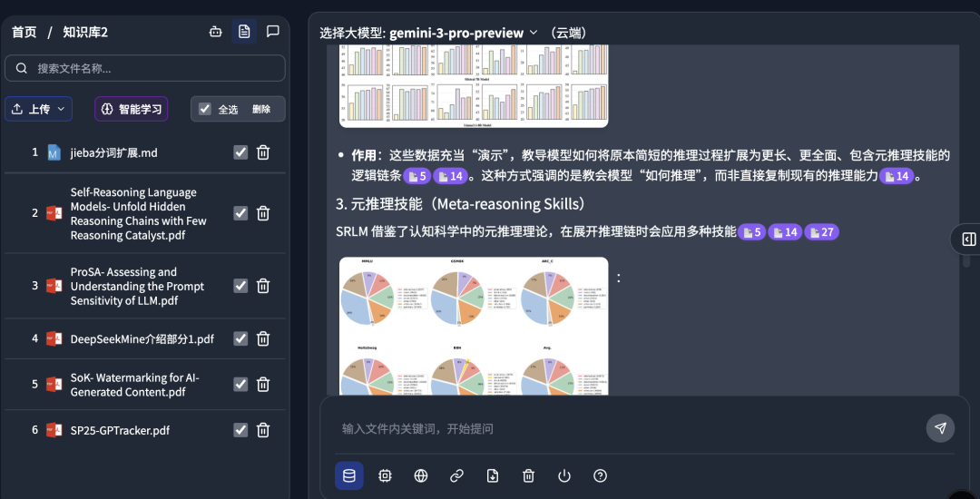980x499 pixels.
Task: Click the link chain icon in chat toolbar
Action: [x=456, y=476]
